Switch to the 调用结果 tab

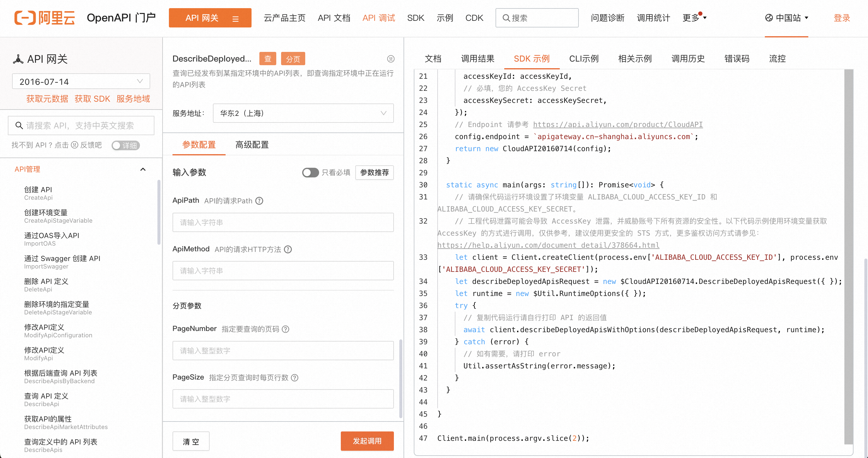477,59
